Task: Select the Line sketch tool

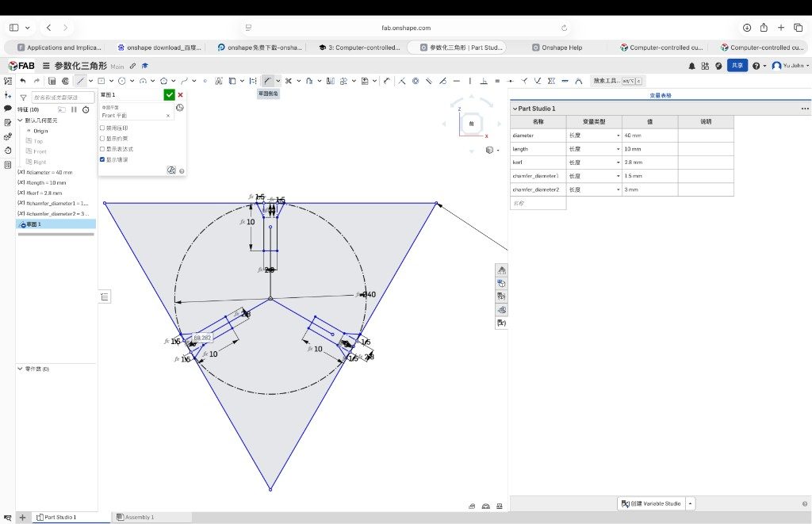Action: point(80,81)
